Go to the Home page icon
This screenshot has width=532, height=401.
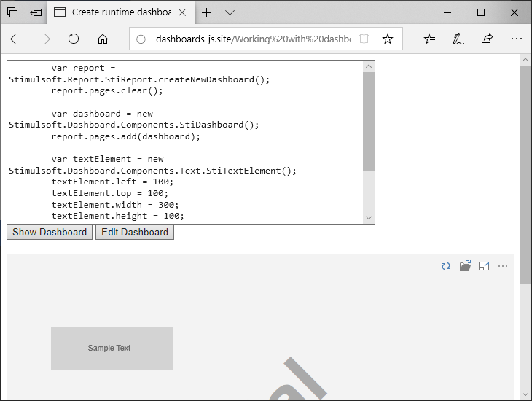(103, 39)
